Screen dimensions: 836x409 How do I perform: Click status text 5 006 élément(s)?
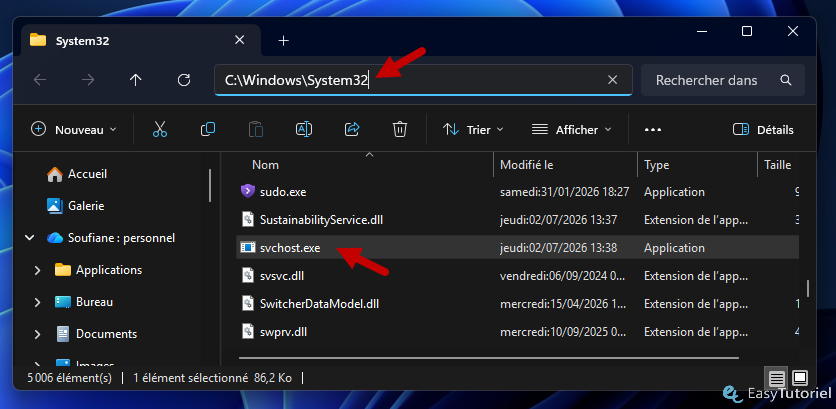tap(70, 378)
